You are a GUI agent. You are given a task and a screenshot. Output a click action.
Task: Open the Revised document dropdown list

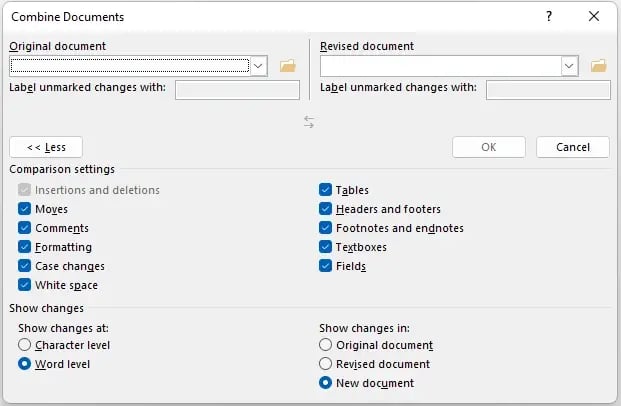pyautogui.click(x=569, y=66)
